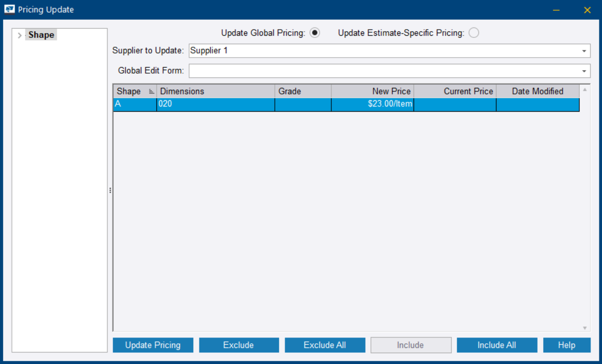The image size is (602, 364).
Task: Click the Exclude All button
Action: coord(325,345)
